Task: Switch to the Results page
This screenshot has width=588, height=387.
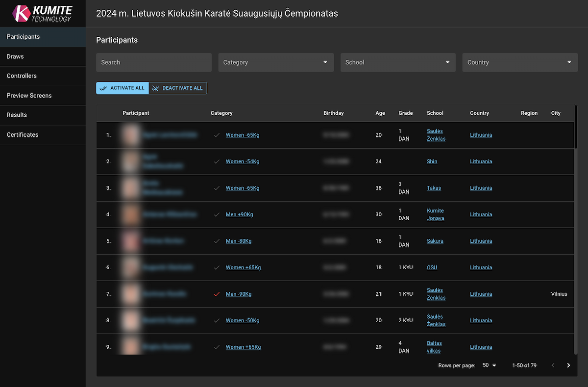Action: 17,115
